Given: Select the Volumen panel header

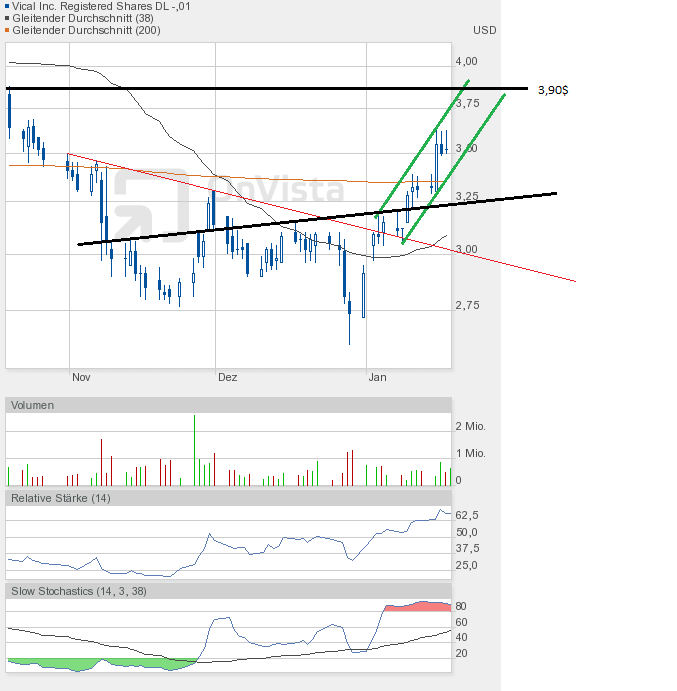Looking at the screenshot, I should coord(32,405).
